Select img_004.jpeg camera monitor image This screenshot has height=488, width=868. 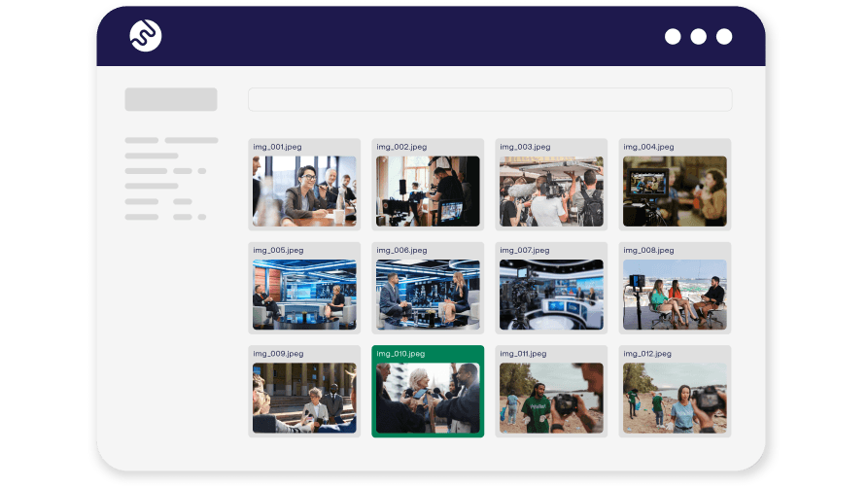(675, 191)
